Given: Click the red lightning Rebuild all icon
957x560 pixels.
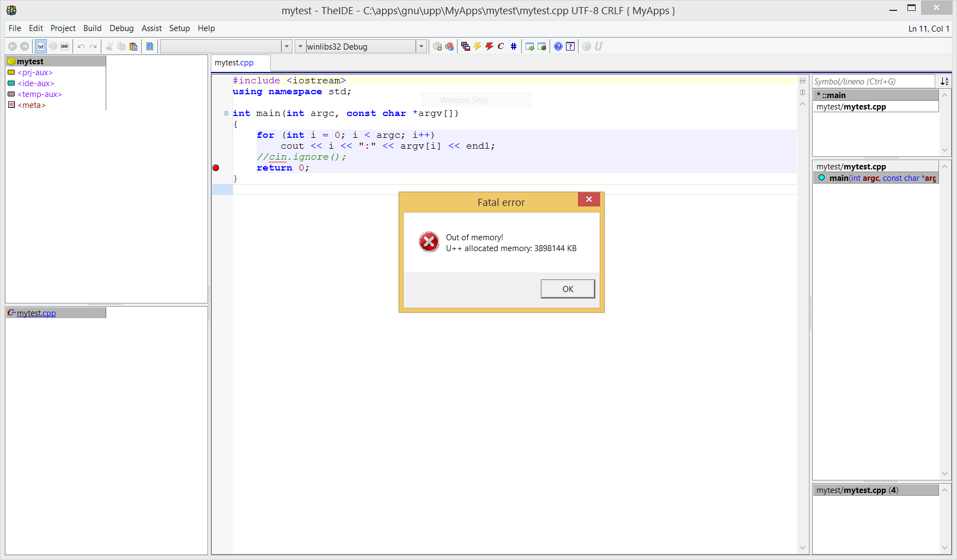Looking at the screenshot, I should (x=489, y=46).
